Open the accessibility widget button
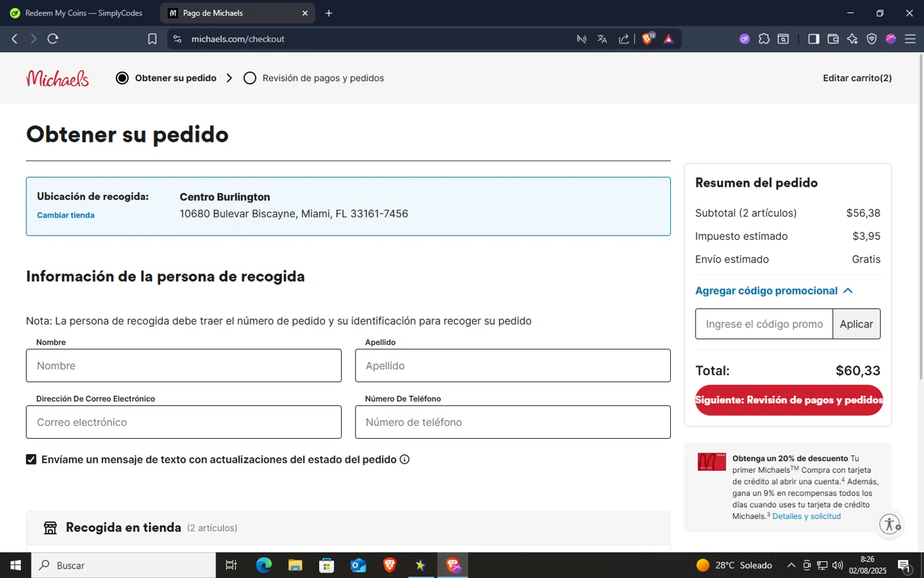Image resolution: width=924 pixels, height=578 pixels. tap(890, 524)
